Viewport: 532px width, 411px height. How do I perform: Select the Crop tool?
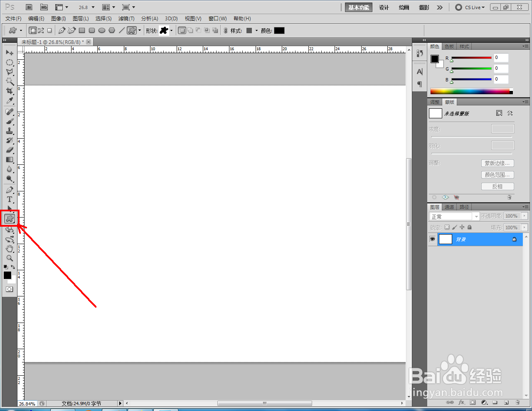(10, 91)
